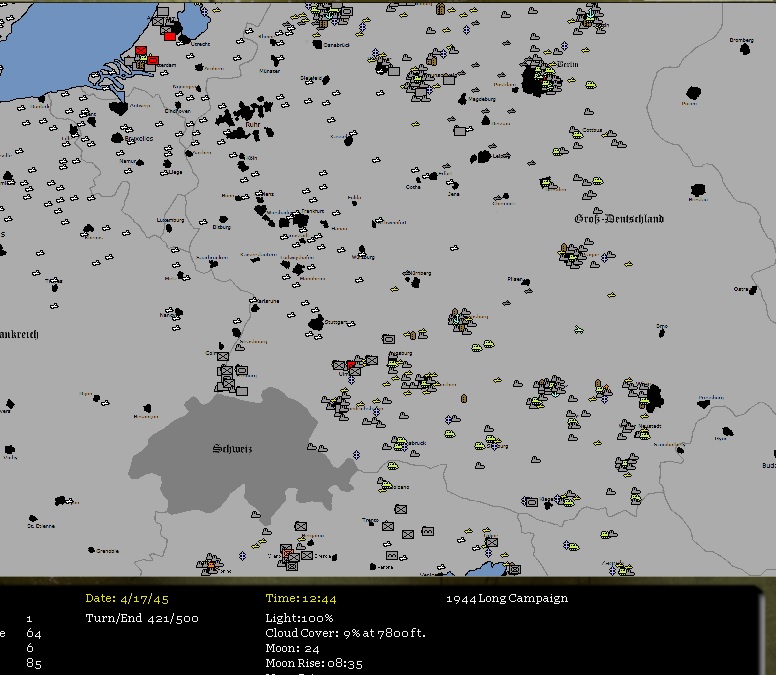Click the Date: 4/17/45 readout
This screenshot has height=675, width=776.
[x=127, y=598]
